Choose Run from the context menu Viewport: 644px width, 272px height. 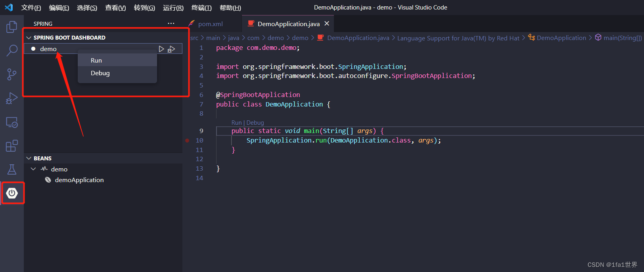(x=117, y=60)
